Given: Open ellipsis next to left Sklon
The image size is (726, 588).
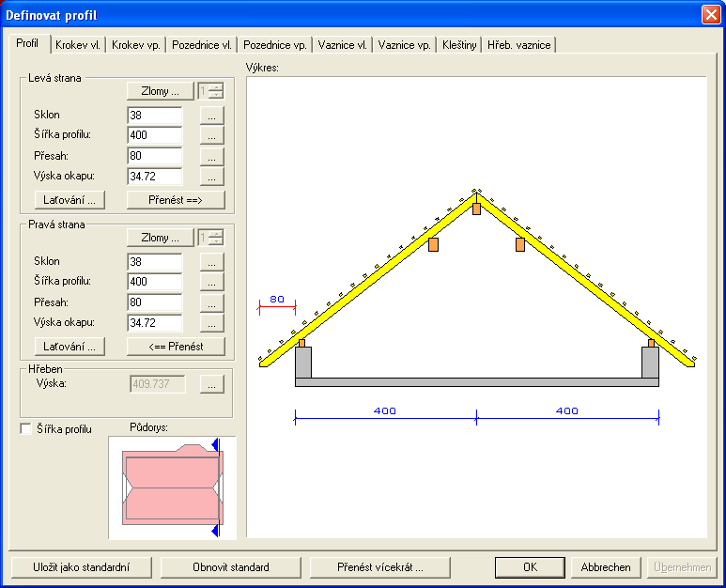Looking at the screenshot, I should [212, 116].
